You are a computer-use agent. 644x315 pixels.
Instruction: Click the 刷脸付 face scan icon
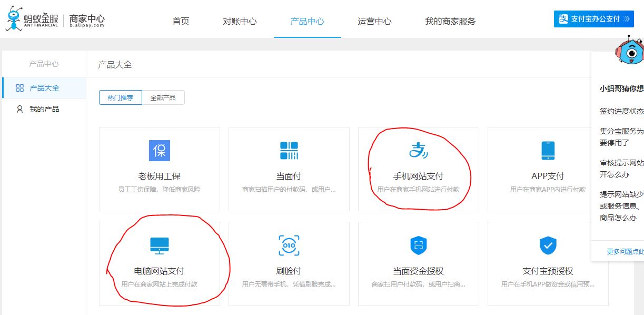pyautogui.click(x=289, y=245)
